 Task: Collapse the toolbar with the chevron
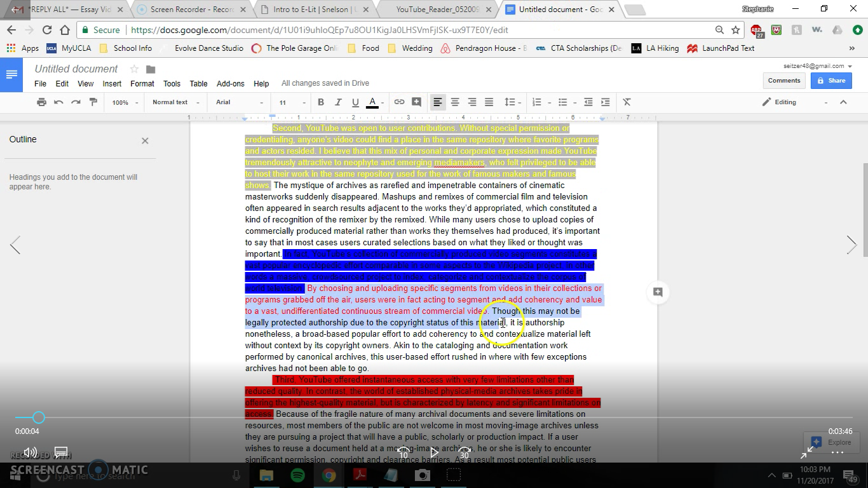tap(843, 102)
